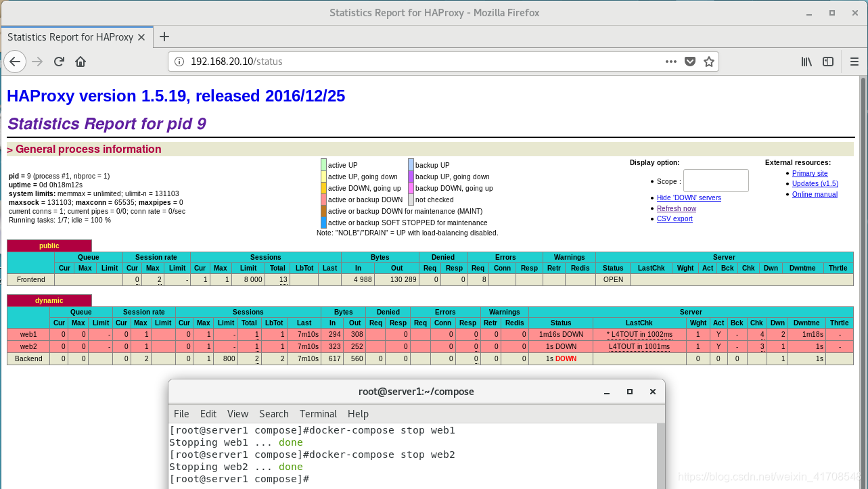Minimize the root@server1 terminal window
The image size is (868, 489).
pos(608,392)
